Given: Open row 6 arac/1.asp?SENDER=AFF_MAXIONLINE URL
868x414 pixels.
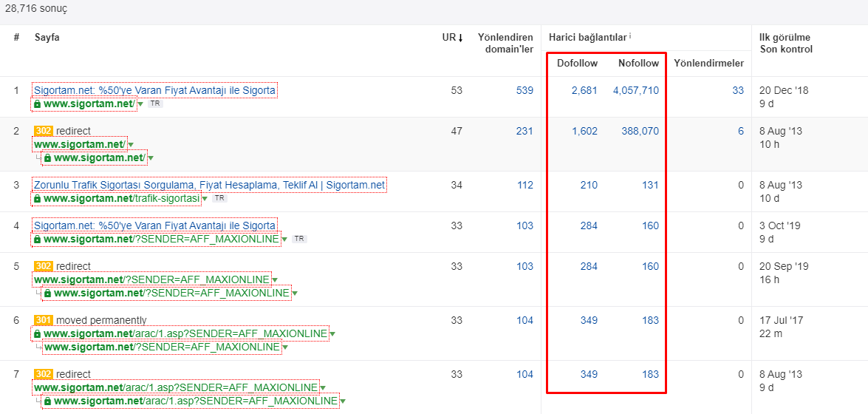Looking at the screenshot, I should pos(185,333).
